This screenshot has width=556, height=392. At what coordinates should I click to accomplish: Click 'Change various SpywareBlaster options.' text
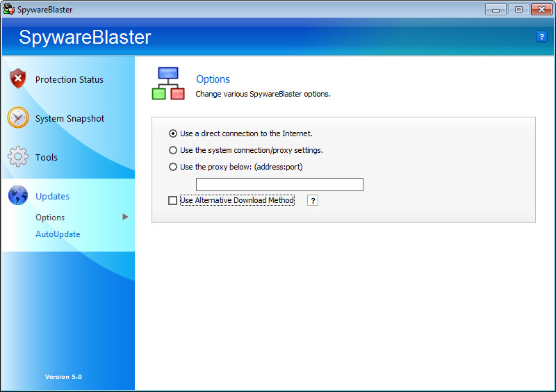[263, 94]
